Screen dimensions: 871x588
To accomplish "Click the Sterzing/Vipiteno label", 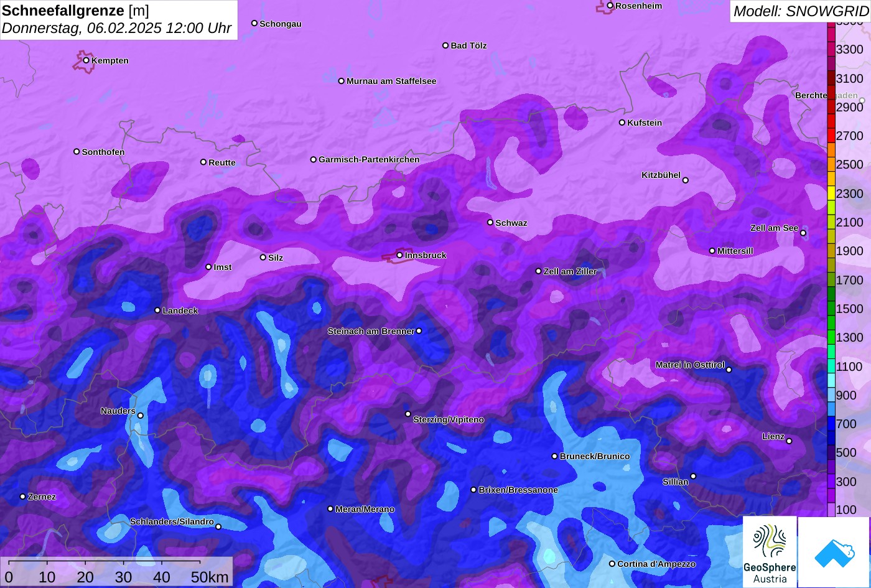I will pos(449,419).
